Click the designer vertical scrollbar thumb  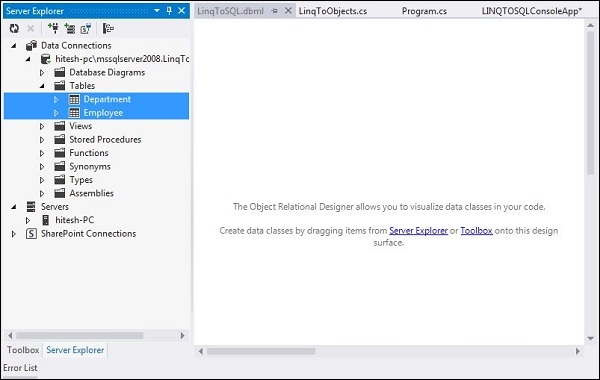click(590, 103)
